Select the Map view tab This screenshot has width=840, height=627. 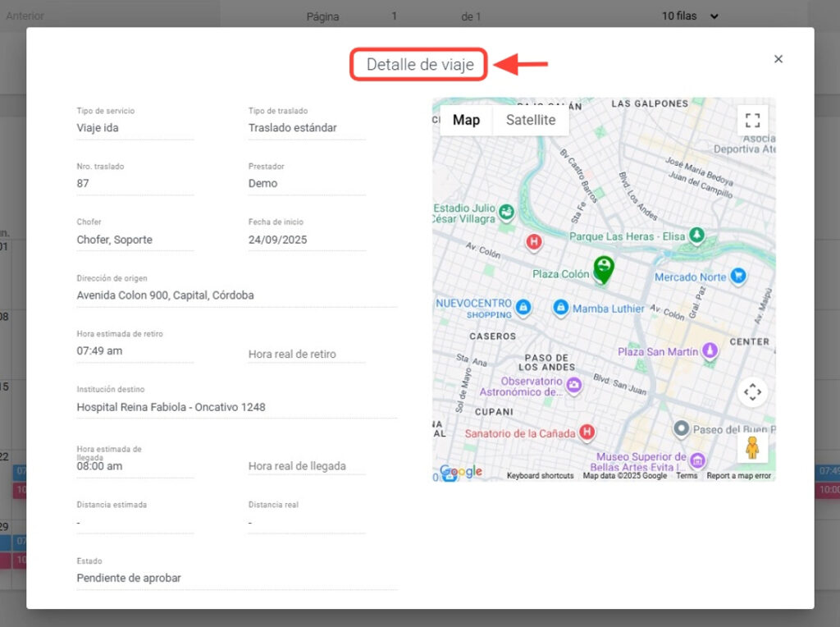coord(466,120)
